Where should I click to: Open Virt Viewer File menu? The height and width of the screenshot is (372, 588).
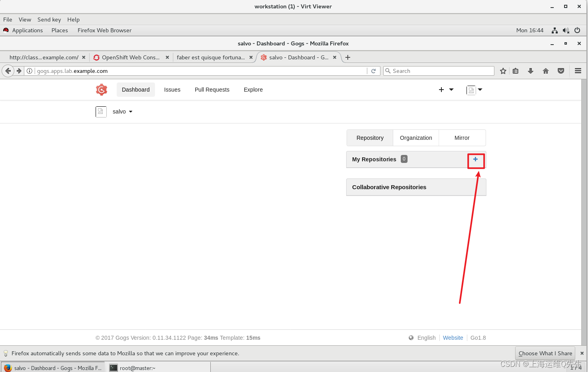pos(8,20)
